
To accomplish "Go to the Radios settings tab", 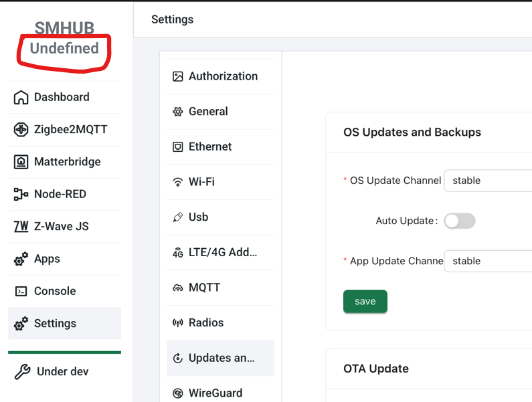I will pos(206,323).
